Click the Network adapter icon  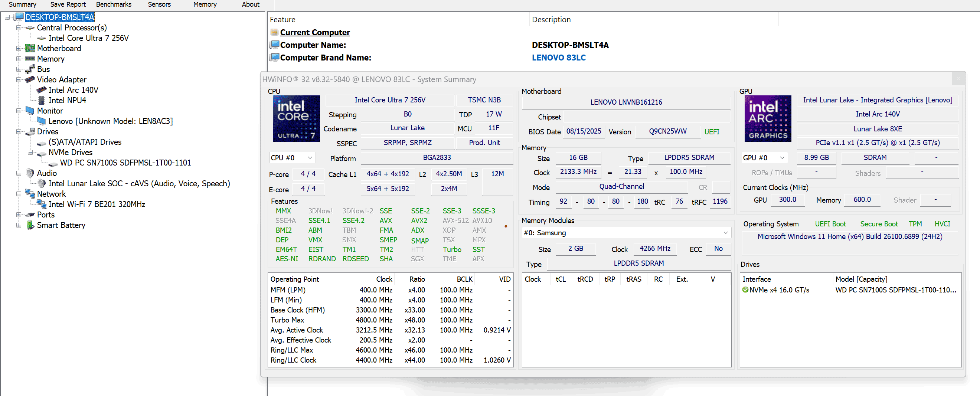[30, 194]
